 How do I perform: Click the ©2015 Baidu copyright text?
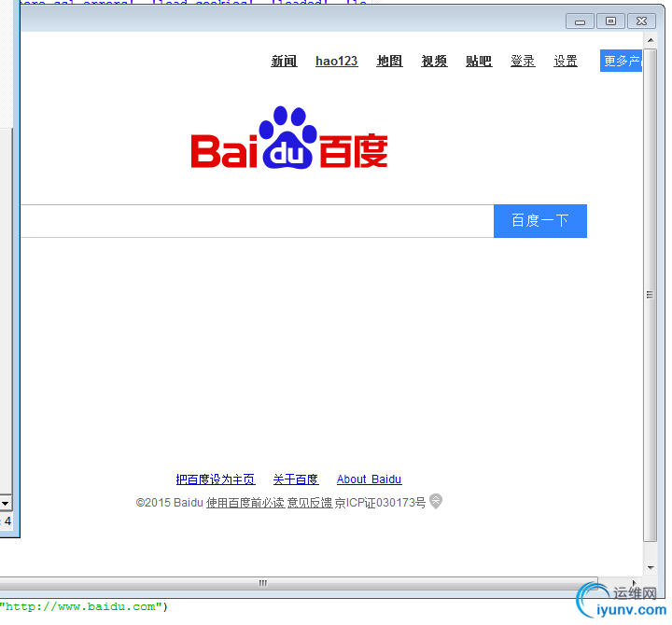[169, 503]
